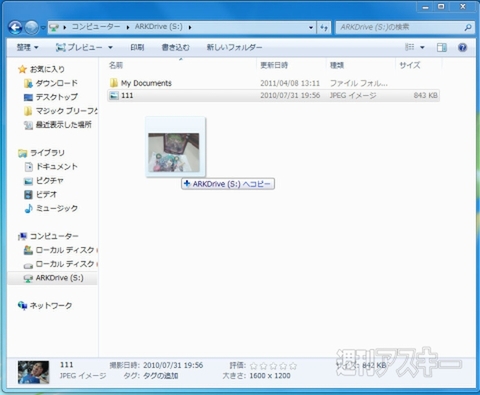
Task: Select ライブラリ in the navigation pane
Action: [x=47, y=153]
